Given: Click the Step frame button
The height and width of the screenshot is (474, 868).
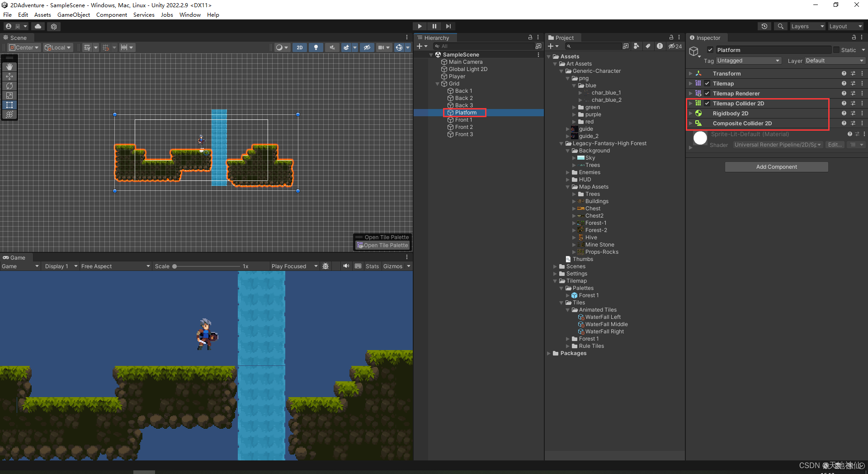Looking at the screenshot, I should tap(448, 26).
